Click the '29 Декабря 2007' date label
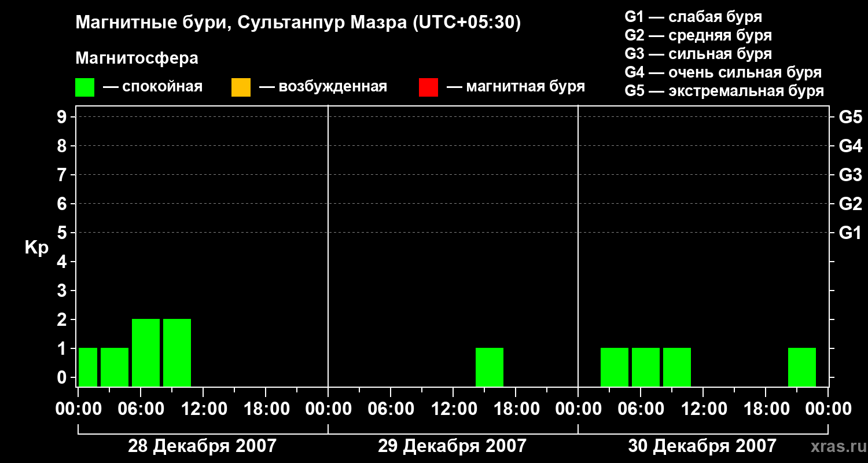The height and width of the screenshot is (463, 868). (452, 446)
